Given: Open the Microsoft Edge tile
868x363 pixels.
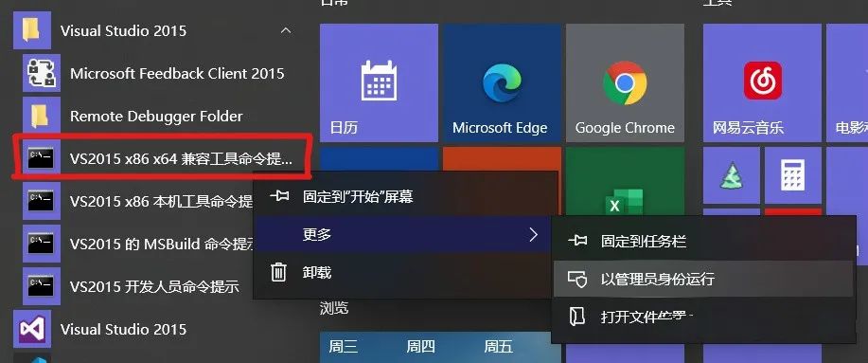Looking at the screenshot, I should point(501,83).
